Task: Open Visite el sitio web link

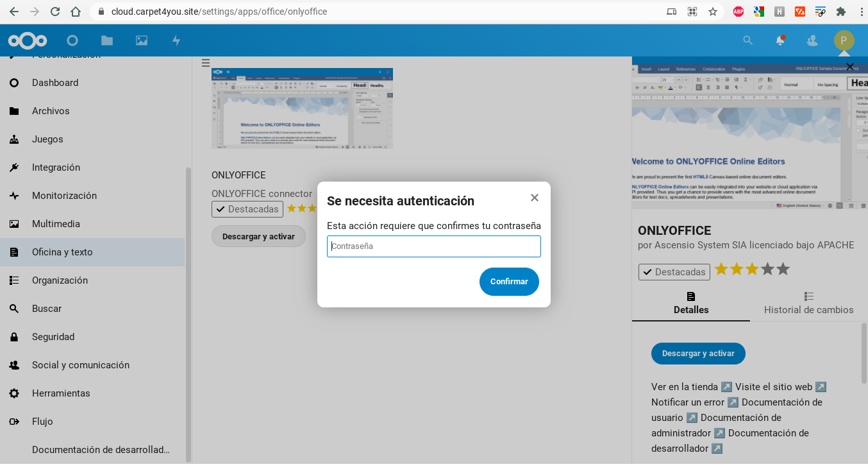Action: pos(781,387)
